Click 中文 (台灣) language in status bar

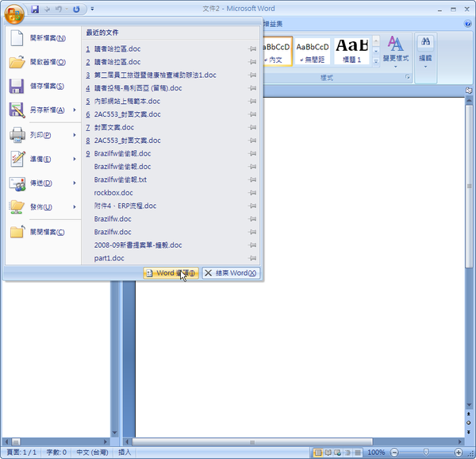(92, 453)
